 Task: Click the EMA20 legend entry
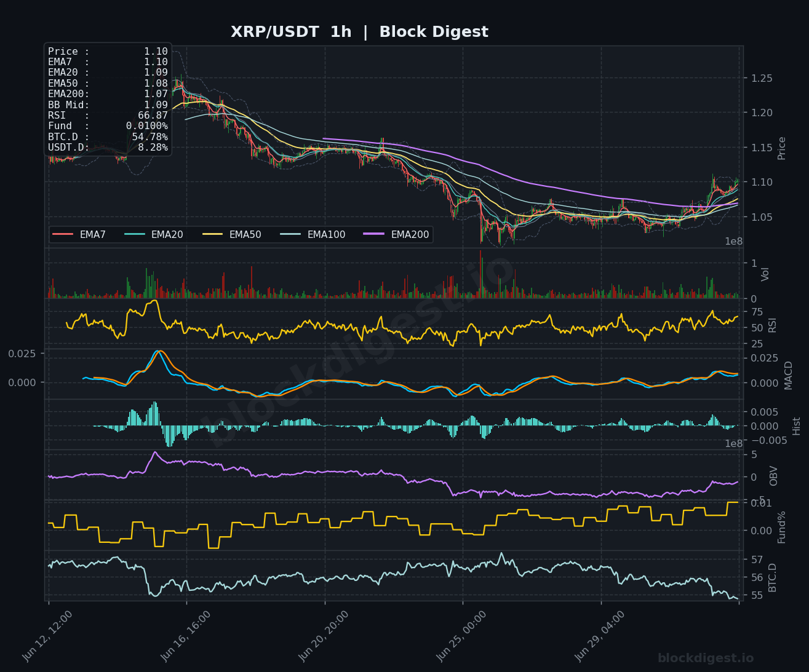click(154, 235)
